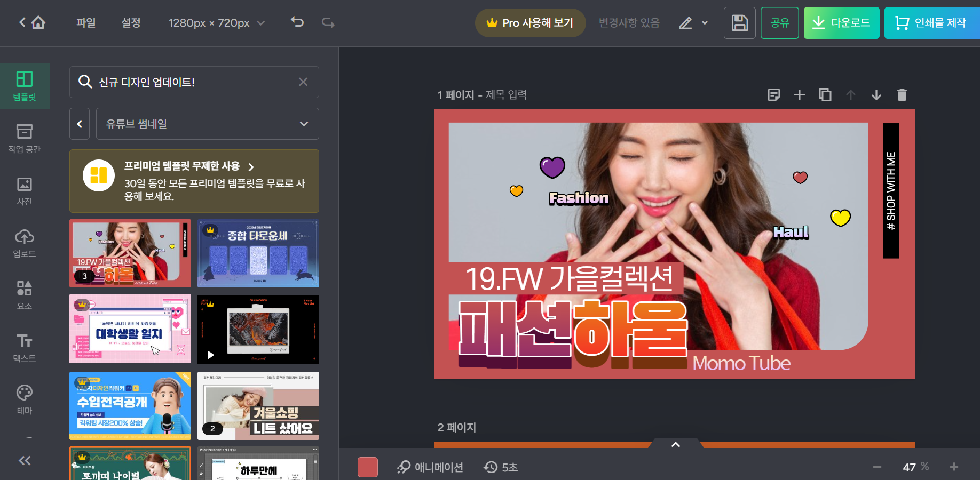Select the Haul text on canvas
The image size is (980, 480).
point(791,232)
